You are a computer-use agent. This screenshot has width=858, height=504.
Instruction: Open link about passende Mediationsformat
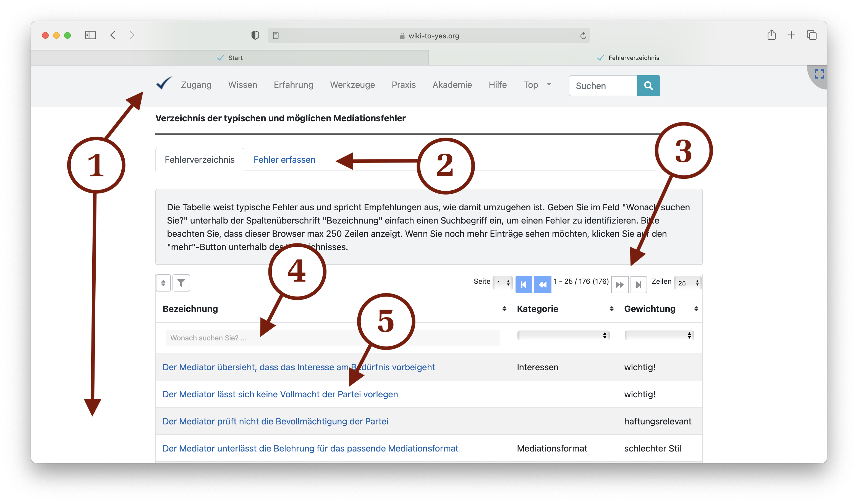[310, 448]
